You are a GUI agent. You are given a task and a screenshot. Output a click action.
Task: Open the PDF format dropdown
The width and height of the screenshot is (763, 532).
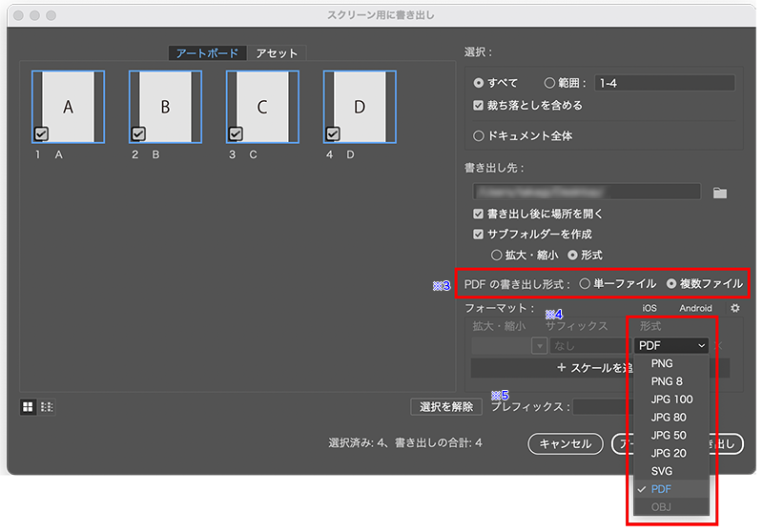coord(671,345)
